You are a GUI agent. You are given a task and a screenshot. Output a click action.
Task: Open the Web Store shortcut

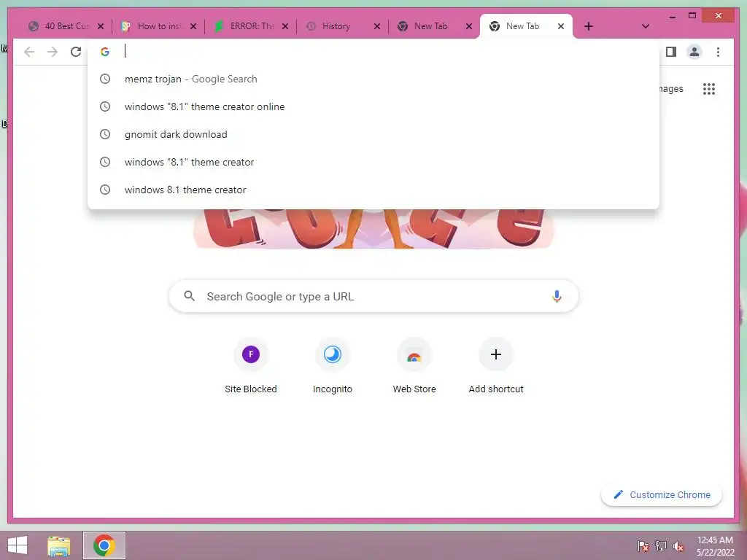[414, 366]
